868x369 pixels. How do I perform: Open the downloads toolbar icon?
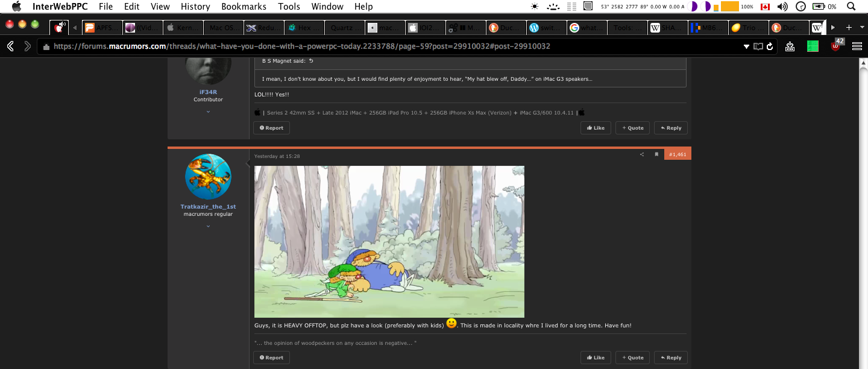tap(790, 46)
